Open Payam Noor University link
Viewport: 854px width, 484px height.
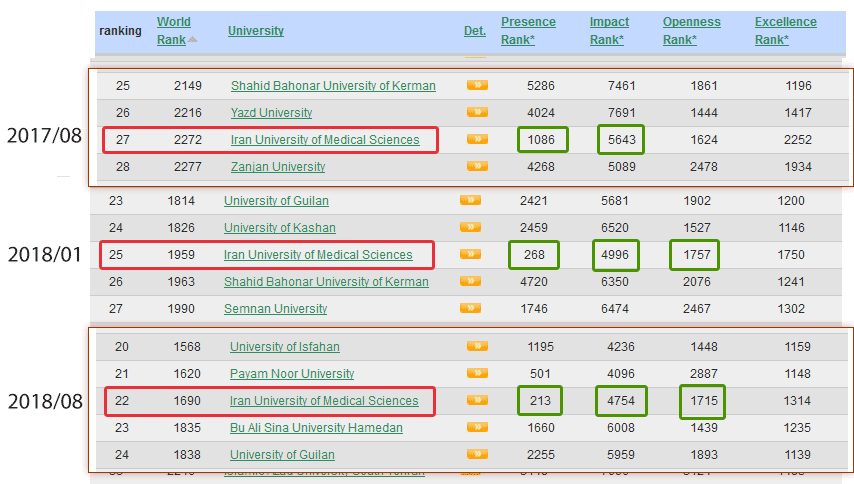(x=292, y=374)
